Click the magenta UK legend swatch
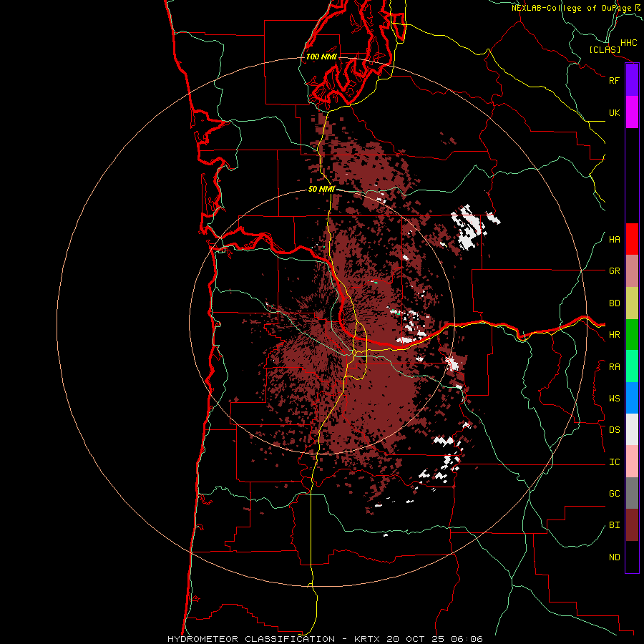Viewport: 644px width, 644px height. pos(632,112)
